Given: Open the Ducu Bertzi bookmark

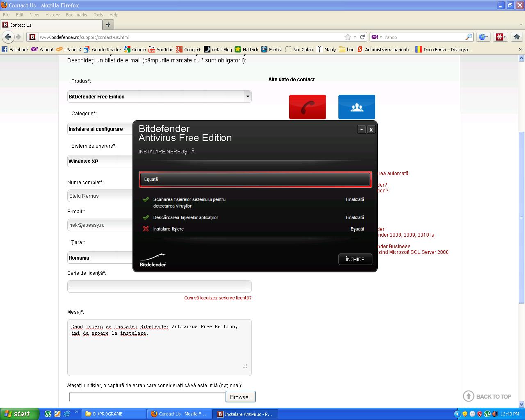Looking at the screenshot, I should [x=443, y=49].
